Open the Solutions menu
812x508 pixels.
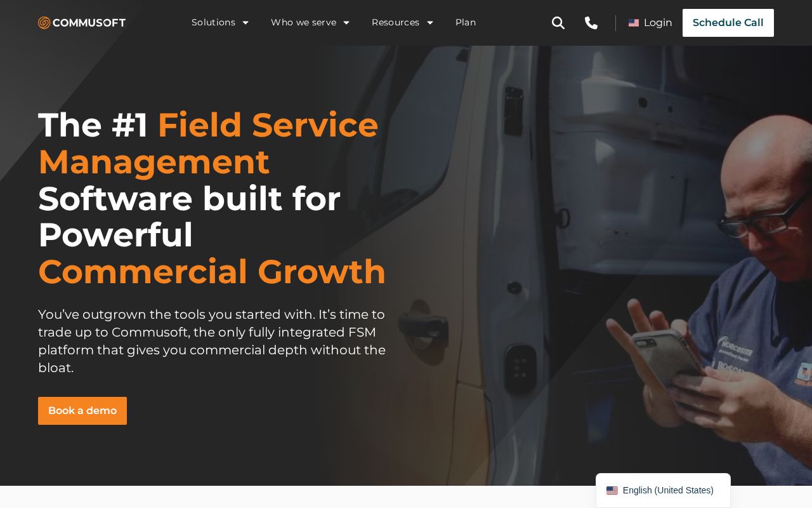pyautogui.click(x=213, y=23)
